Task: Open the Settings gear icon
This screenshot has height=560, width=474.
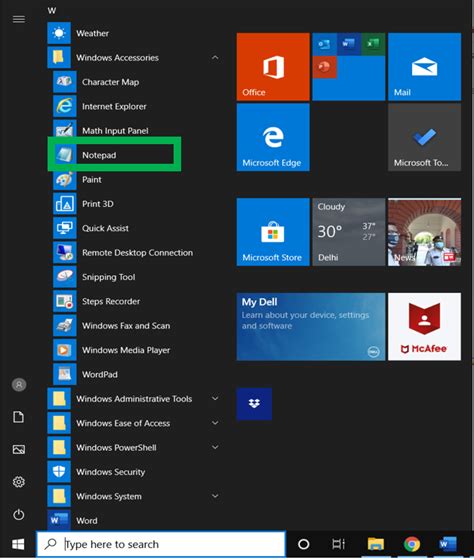Action: [19, 482]
